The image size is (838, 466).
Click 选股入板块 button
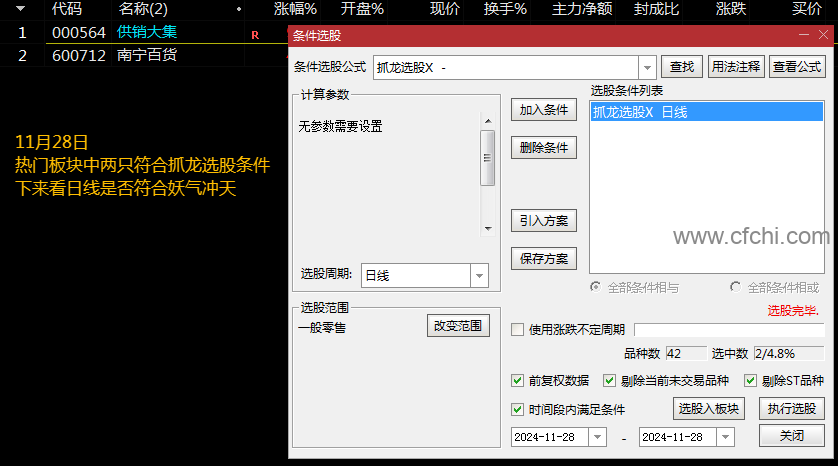[x=709, y=409]
